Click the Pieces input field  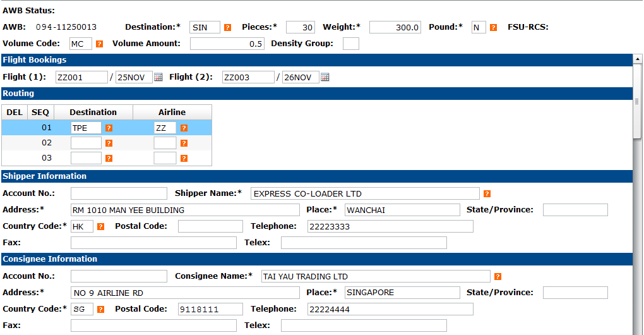300,27
